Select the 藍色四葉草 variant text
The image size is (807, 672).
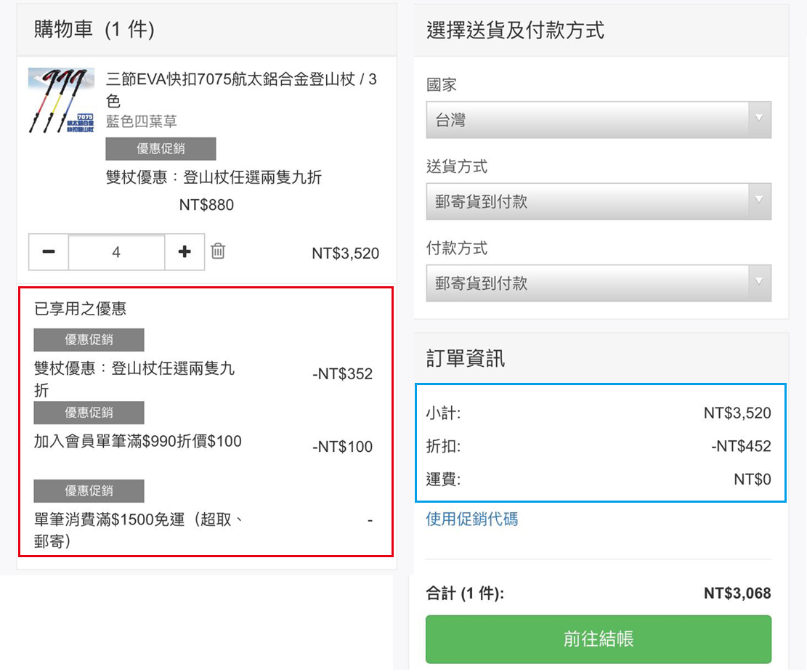142,121
